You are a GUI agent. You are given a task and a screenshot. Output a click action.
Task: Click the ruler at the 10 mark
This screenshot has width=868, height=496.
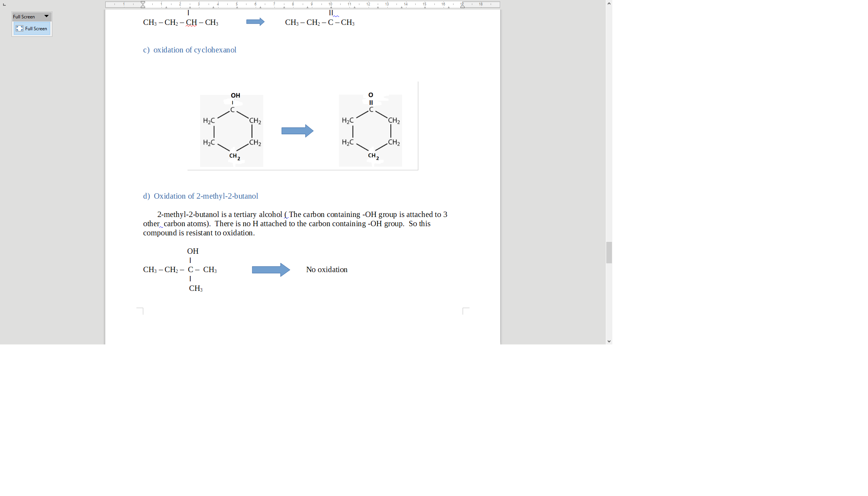point(330,5)
